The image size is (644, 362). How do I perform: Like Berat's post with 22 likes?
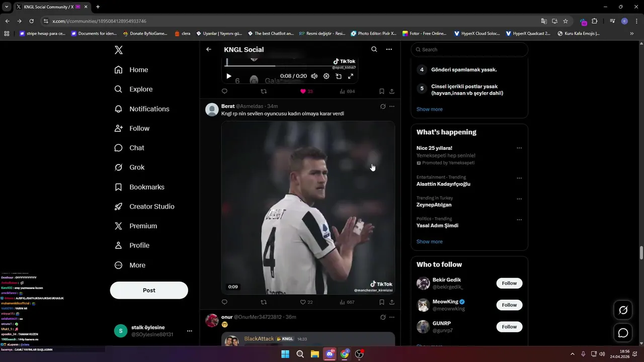(306, 302)
